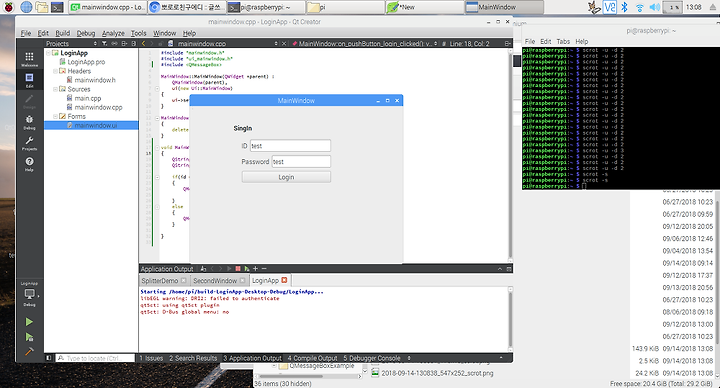Filter the Projects tree with funnel icon
The width and height of the screenshot is (720, 388).
click(x=104, y=43)
